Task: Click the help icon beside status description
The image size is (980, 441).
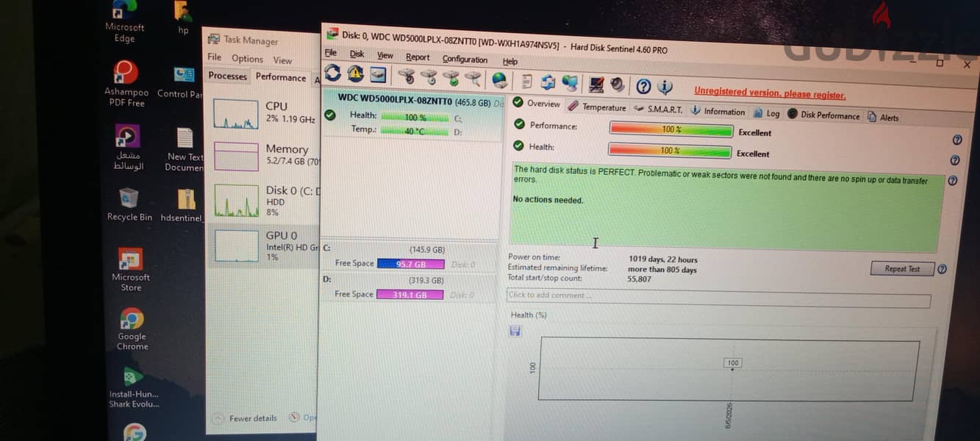Action: coord(953,180)
